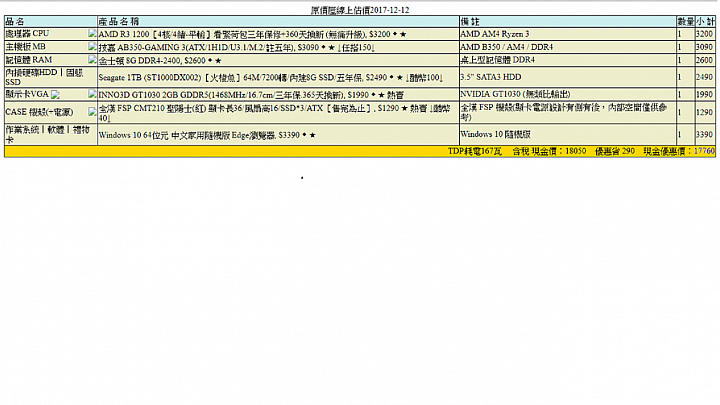720x405 pixels.
Task: Click the 桌上型記憶體 DDR4 remark
Action: (498, 60)
